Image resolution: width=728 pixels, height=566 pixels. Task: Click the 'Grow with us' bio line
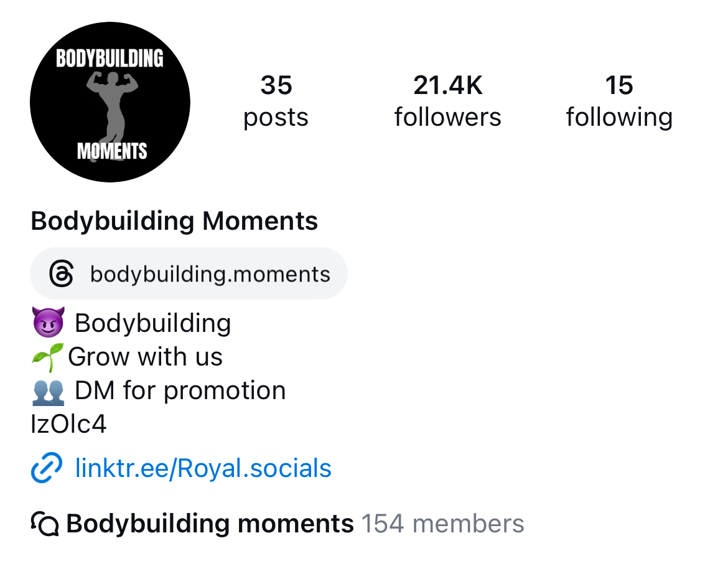146,357
